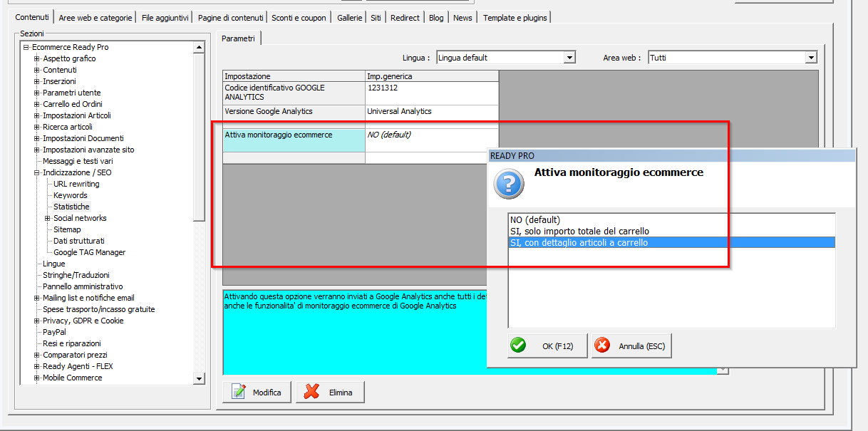Select the NO (default) list option
Viewport: 868px width, 431px height.
(671, 219)
